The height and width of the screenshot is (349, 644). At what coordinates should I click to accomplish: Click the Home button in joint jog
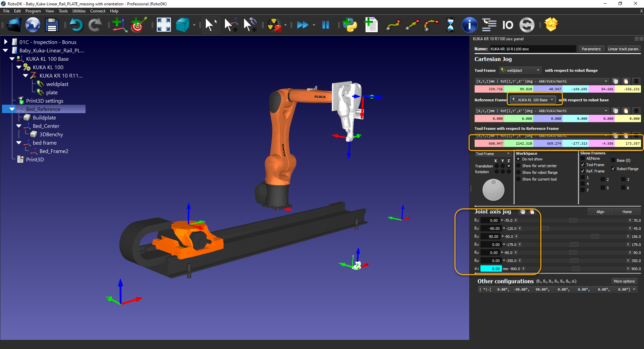click(627, 212)
